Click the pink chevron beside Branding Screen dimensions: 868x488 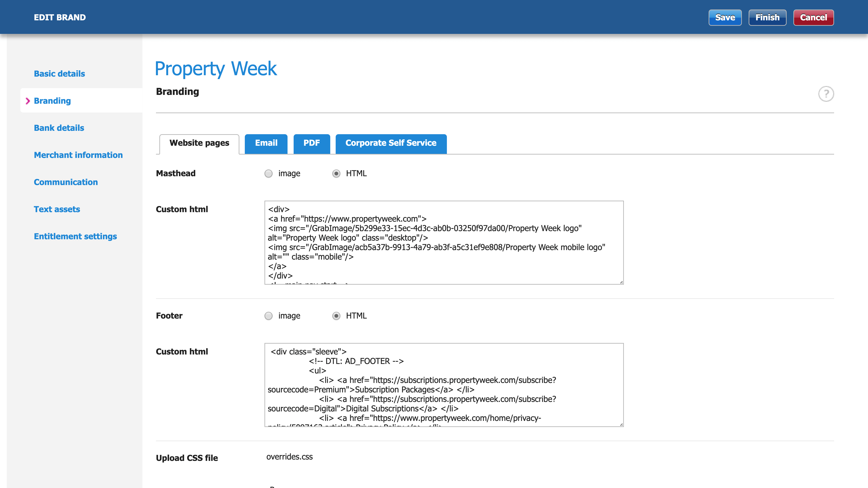(x=28, y=101)
